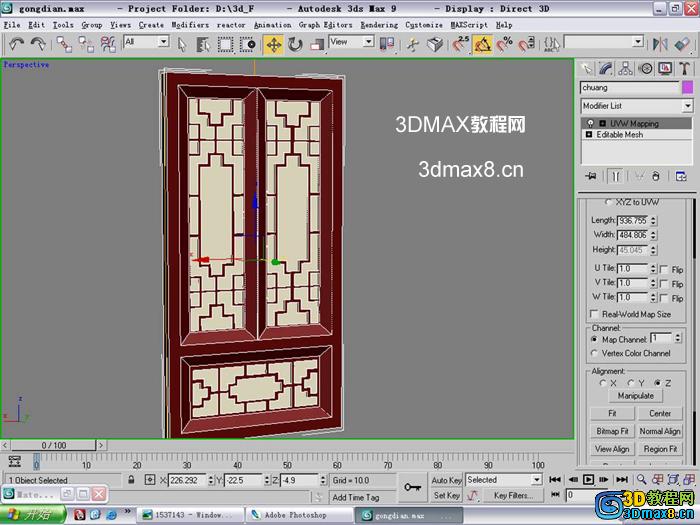Image resolution: width=700 pixels, height=525 pixels.
Task: Open Named Selection Sets editor icon
Action: [x=552, y=44]
